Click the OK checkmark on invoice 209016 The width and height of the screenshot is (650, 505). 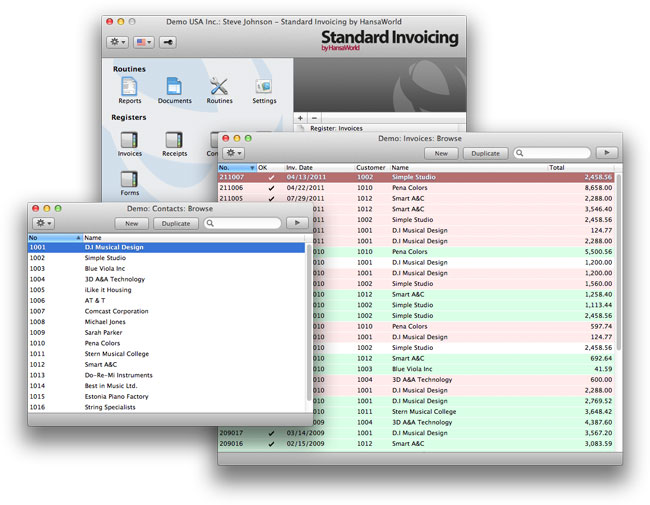(x=271, y=444)
